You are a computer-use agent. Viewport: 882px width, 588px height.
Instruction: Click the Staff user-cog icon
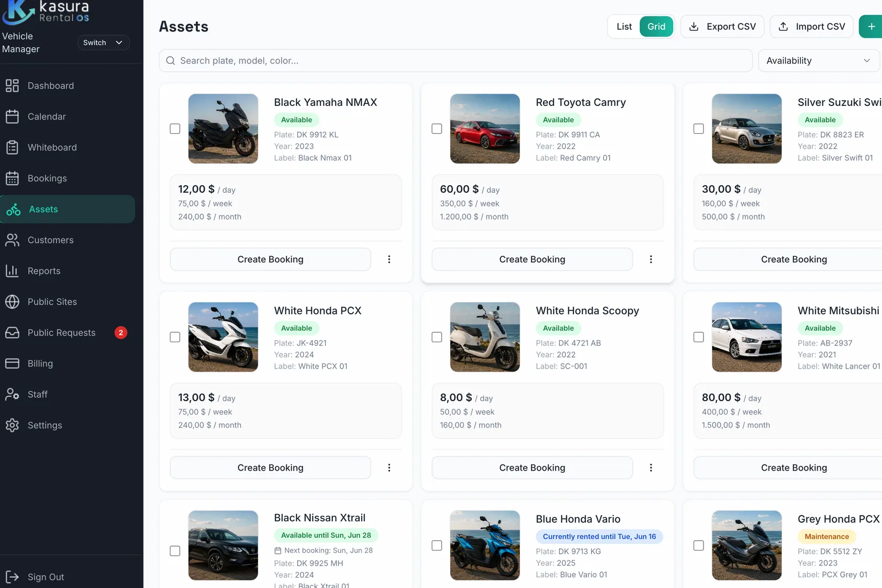12,394
